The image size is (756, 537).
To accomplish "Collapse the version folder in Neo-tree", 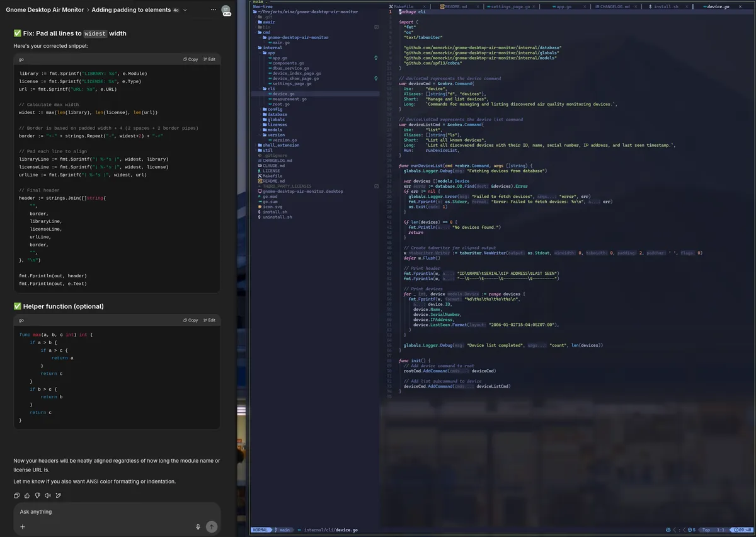I will tap(273, 135).
